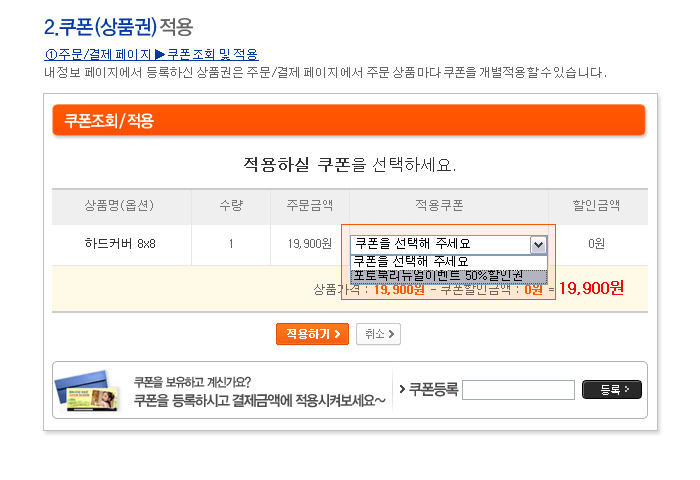This screenshot has width=700, height=480.
Task: Click the 수량 column header
Action: pyautogui.click(x=231, y=206)
